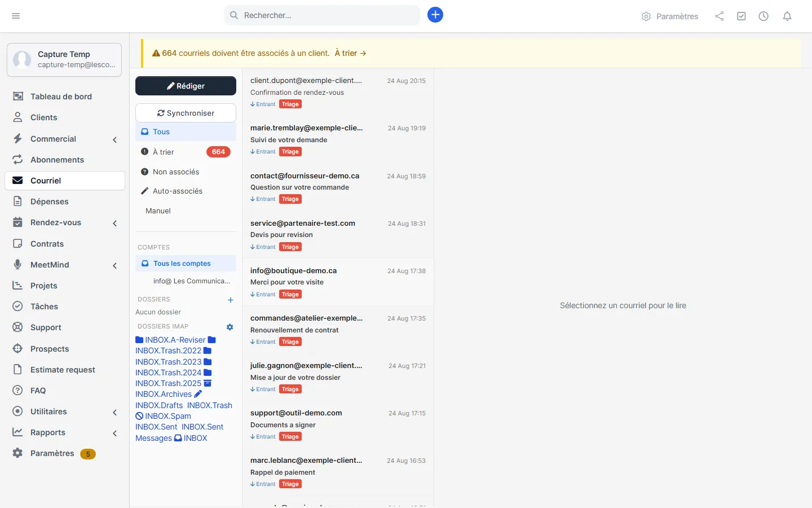Click the Paramètres gear in top bar
Viewport: 812px width, 508px height.
click(x=670, y=16)
